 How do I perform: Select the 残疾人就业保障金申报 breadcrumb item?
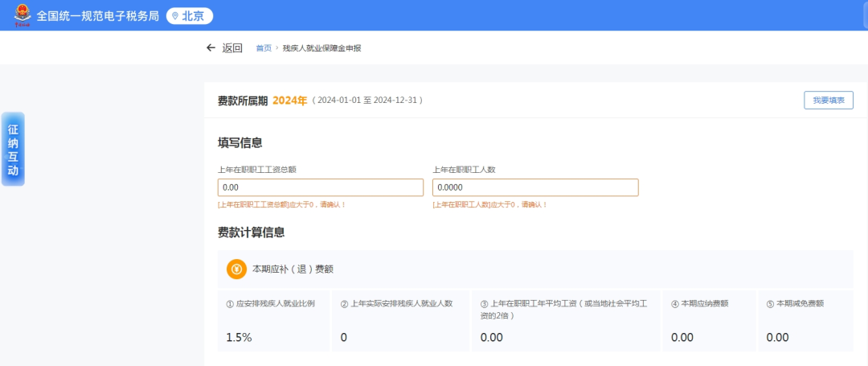tap(321, 48)
